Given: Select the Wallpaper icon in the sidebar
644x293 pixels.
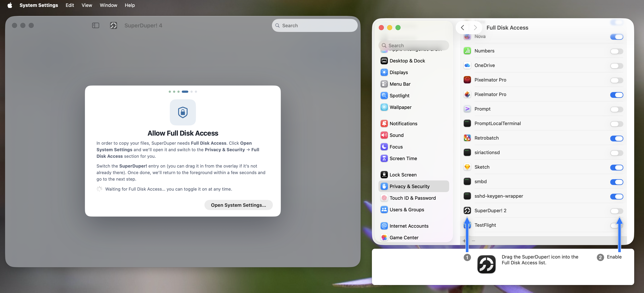Looking at the screenshot, I should pyautogui.click(x=384, y=107).
